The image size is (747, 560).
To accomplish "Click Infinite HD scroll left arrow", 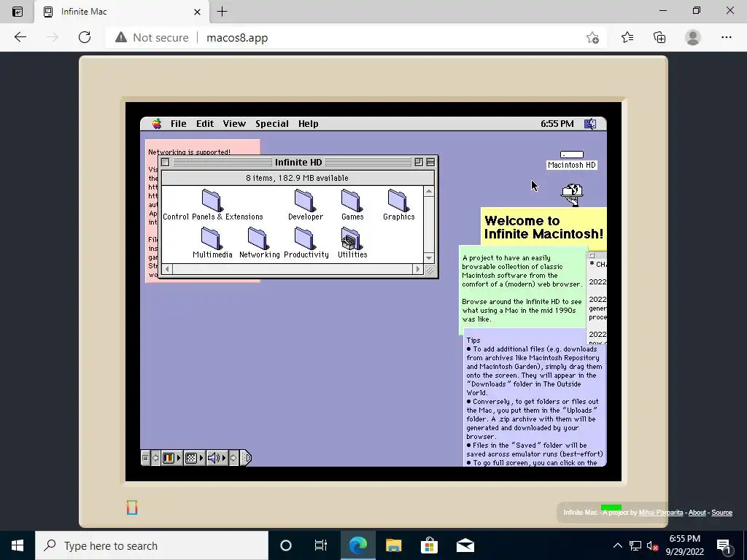I will click(x=167, y=270).
